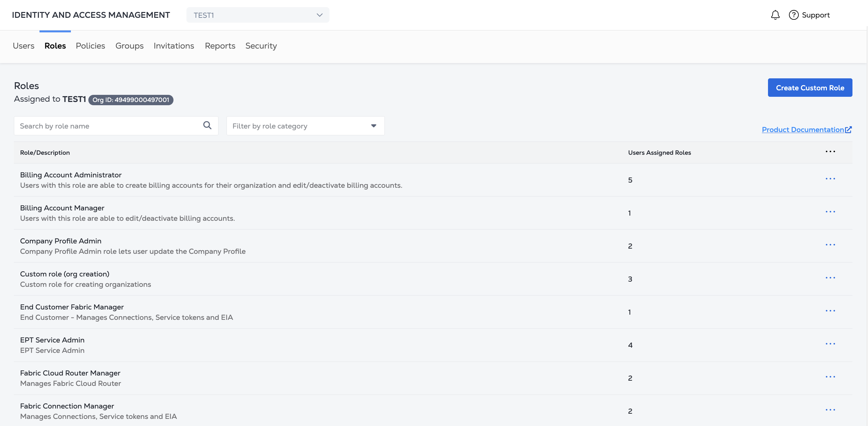Click the Identity and Access Management title

pos(91,15)
